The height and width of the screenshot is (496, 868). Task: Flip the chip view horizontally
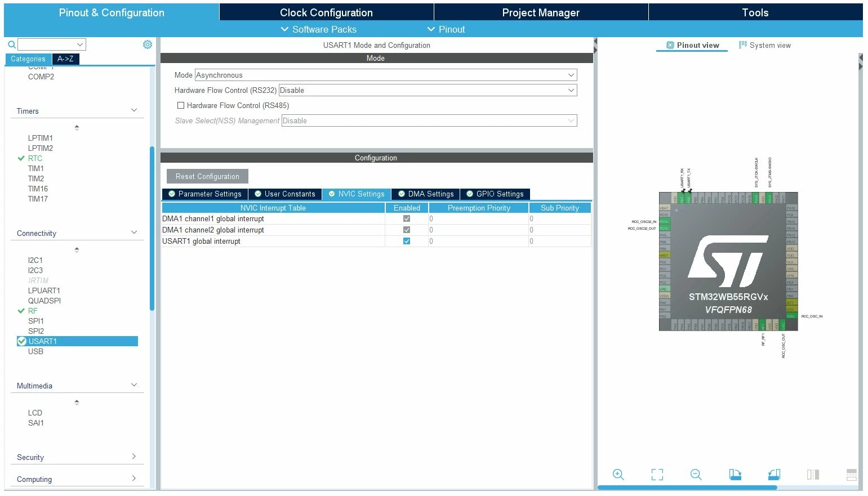pos(813,475)
